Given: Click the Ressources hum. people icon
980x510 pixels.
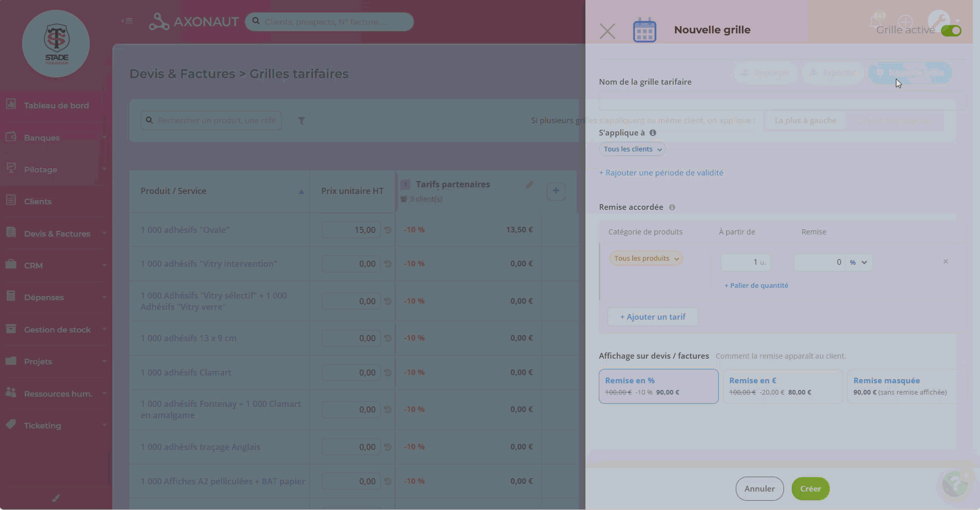Looking at the screenshot, I should tap(11, 393).
